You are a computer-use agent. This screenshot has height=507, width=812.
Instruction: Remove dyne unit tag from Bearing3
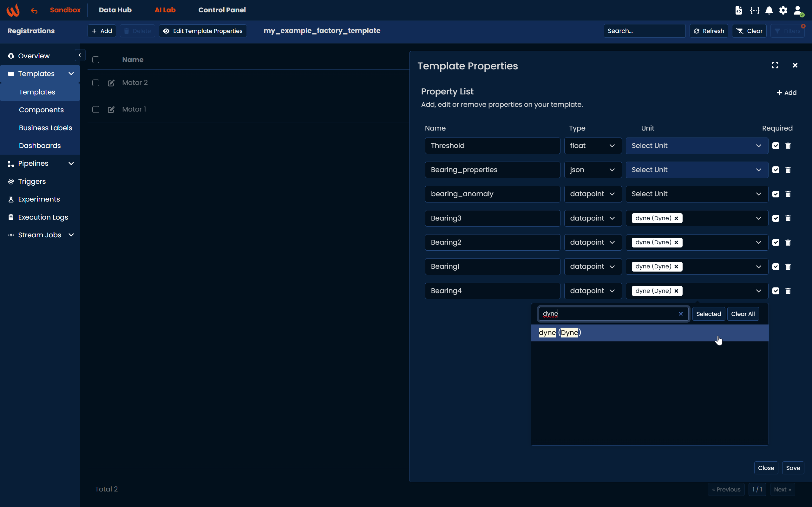coord(677,218)
